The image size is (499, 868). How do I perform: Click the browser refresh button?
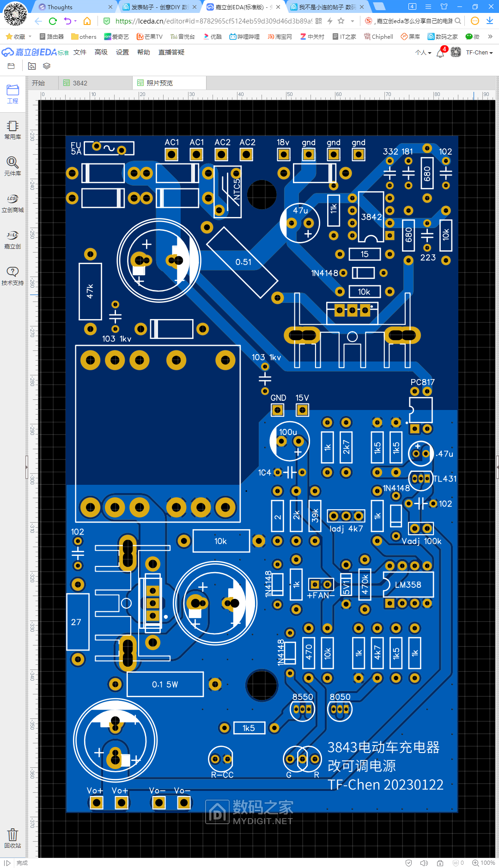53,21
